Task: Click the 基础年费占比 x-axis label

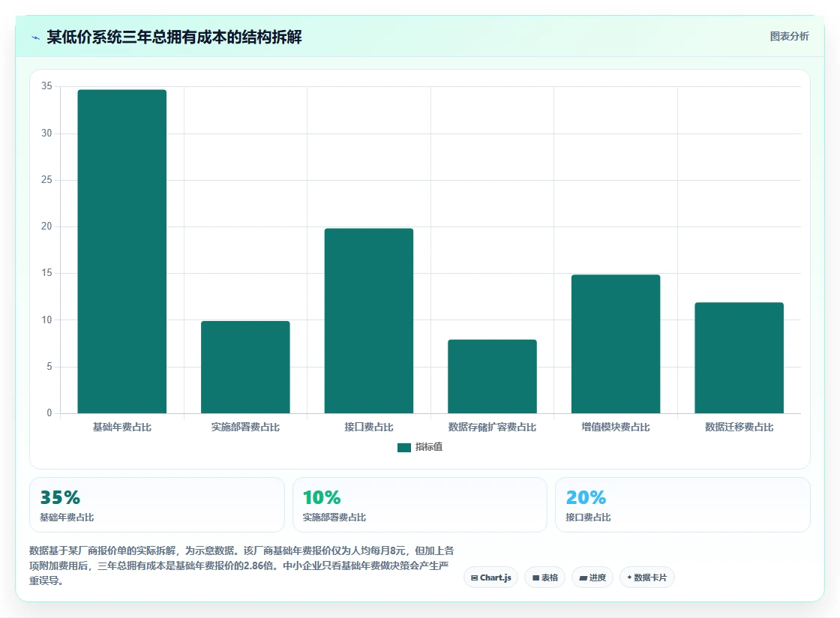Action: (122, 427)
